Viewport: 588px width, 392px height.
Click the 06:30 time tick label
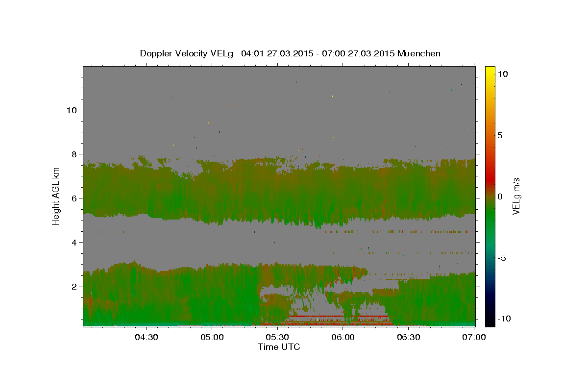(x=409, y=337)
